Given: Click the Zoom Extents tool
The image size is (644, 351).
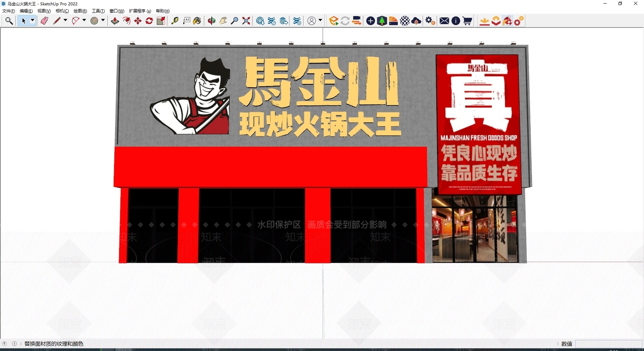Looking at the screenshot, I should point(246,21).
